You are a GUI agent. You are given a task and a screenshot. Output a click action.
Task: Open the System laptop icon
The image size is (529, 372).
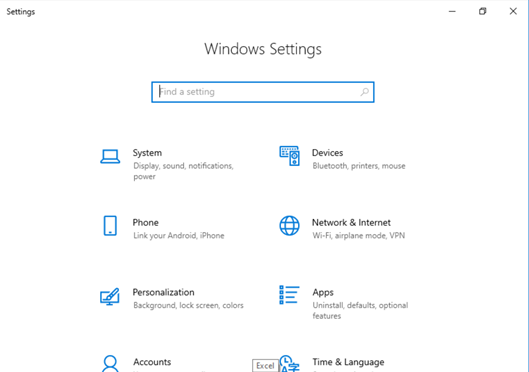(x=110, y=156)
